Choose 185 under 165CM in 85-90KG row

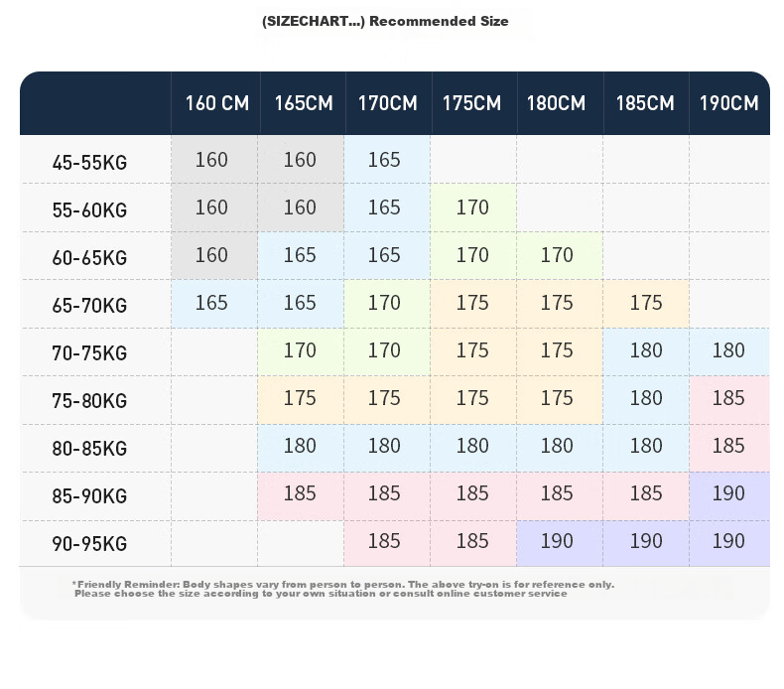pos(300,493)
